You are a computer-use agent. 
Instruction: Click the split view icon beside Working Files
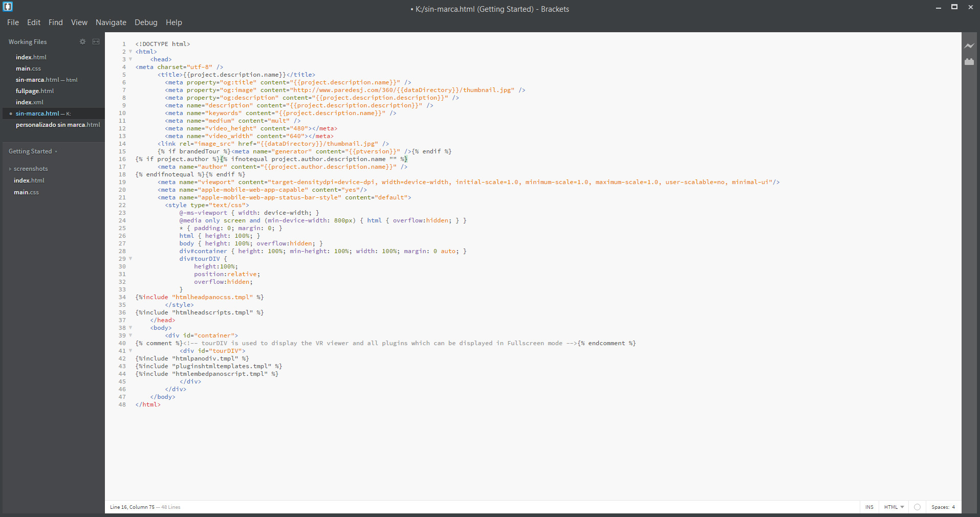pos(96,42)
